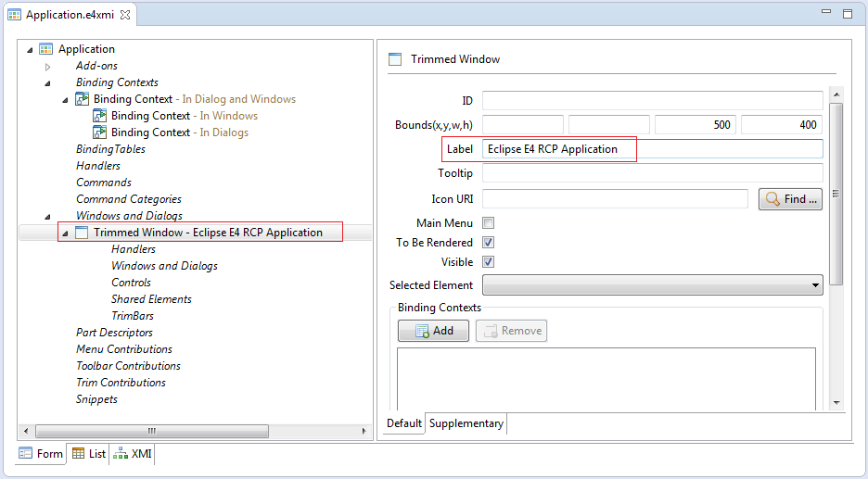868x479 pixels.
Task: Enable the Main Menu checkbox
Action: click(x=488, y=223)
